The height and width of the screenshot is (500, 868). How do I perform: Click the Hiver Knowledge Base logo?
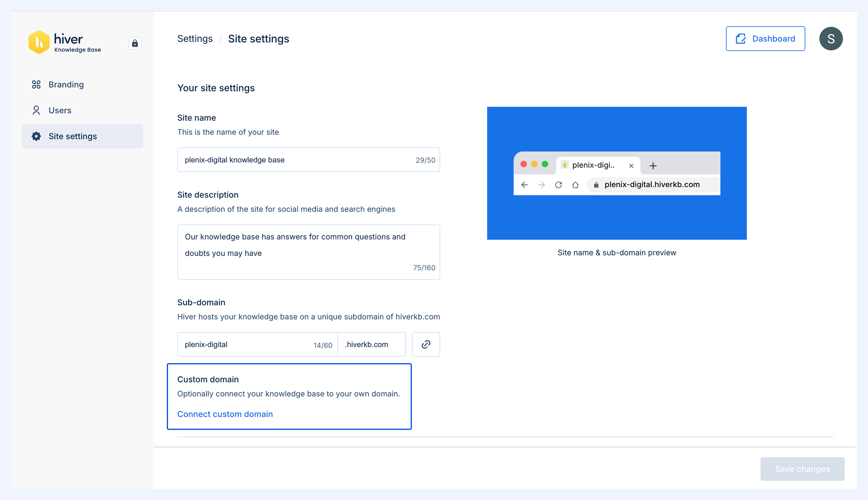click(65, 42)
